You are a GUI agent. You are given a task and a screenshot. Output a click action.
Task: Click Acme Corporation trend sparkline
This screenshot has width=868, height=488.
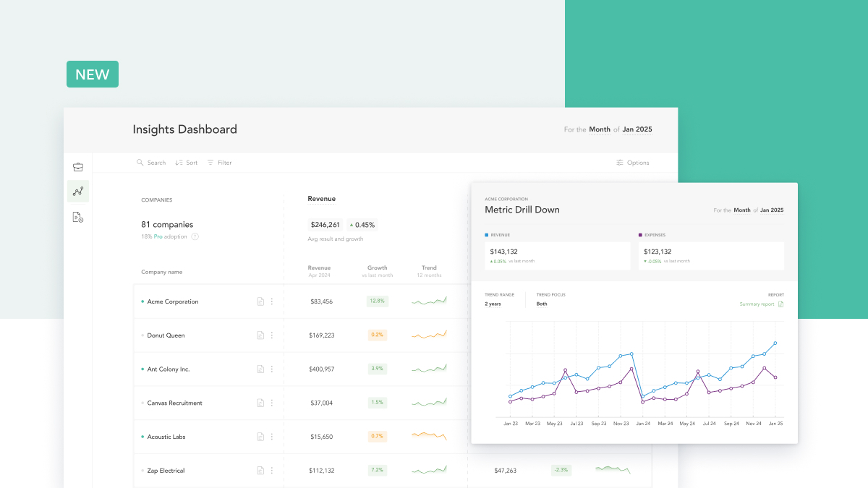coord(430,301)
